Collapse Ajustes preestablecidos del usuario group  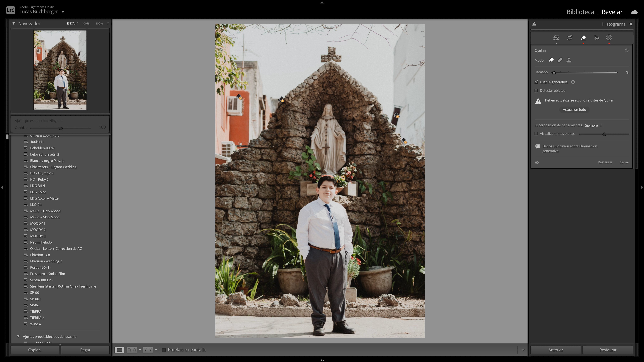(x=18, y=336)
